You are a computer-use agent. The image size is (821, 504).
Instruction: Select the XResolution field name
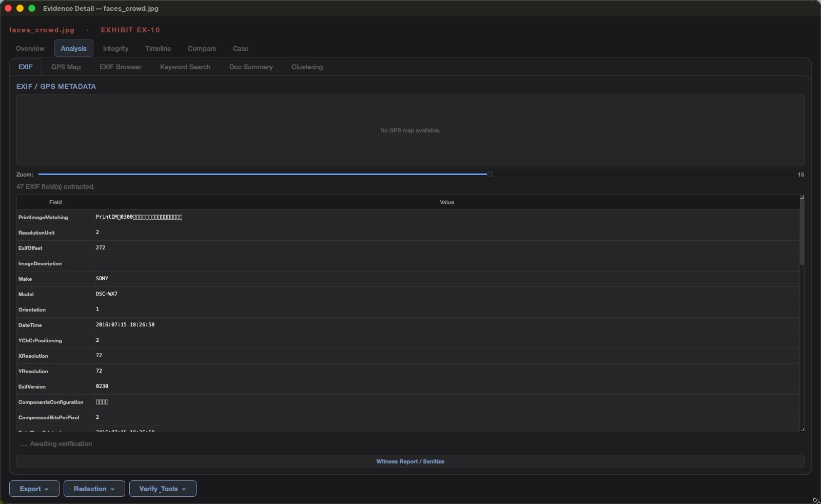tap(33, 356)
